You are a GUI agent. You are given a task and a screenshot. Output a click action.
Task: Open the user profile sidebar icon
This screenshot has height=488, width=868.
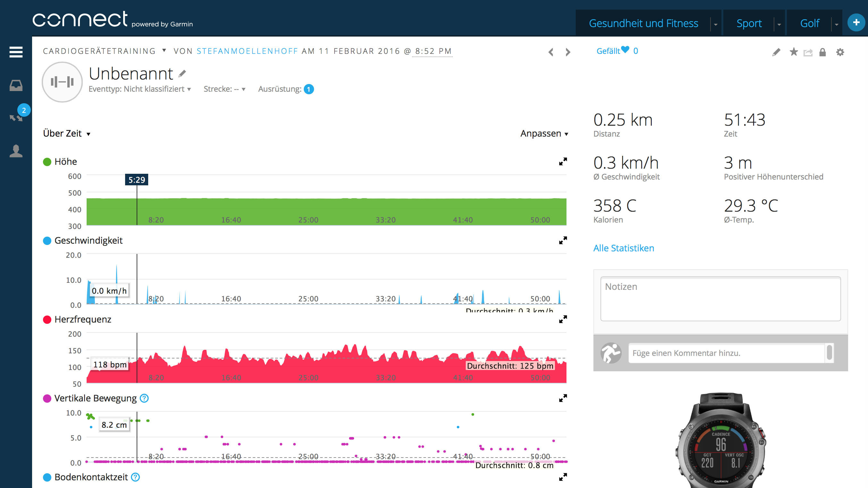point(16,151)
